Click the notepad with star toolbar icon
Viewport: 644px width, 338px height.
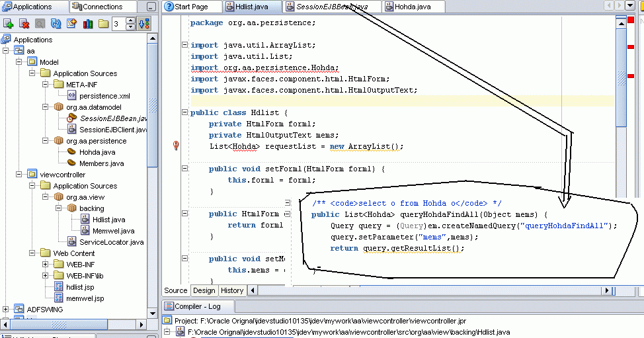(x=72, y=24)
